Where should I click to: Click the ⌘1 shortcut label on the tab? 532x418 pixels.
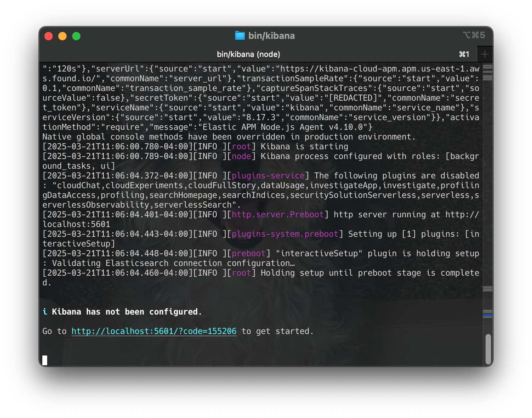pyautogui.click(x=464, y=54)
